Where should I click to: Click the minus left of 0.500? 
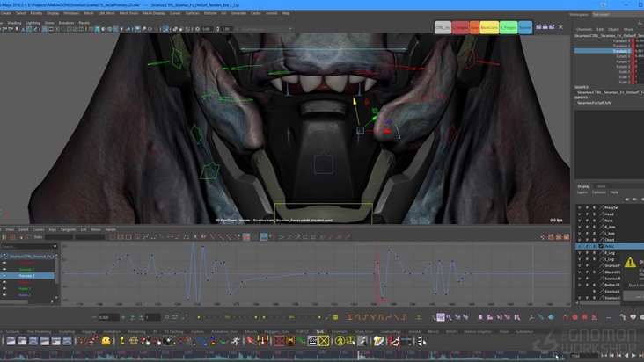point(94,317)
